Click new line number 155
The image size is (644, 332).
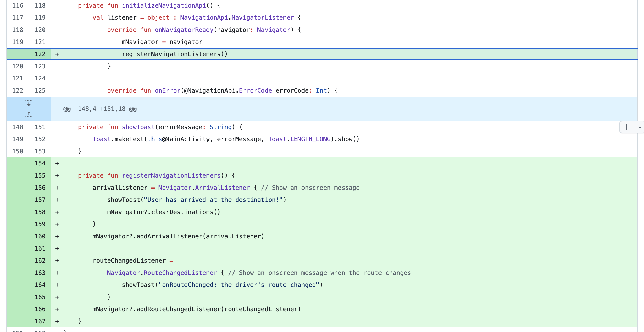[40, 176]
